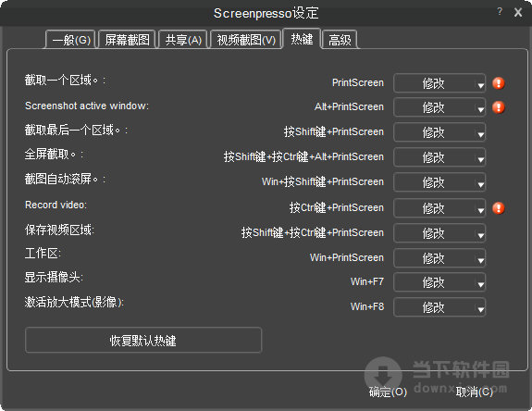Image resolution: width=532 pixels, height=411 pixels.
Task: Click 恢复默认热键 button
Action: click(143, 340)
